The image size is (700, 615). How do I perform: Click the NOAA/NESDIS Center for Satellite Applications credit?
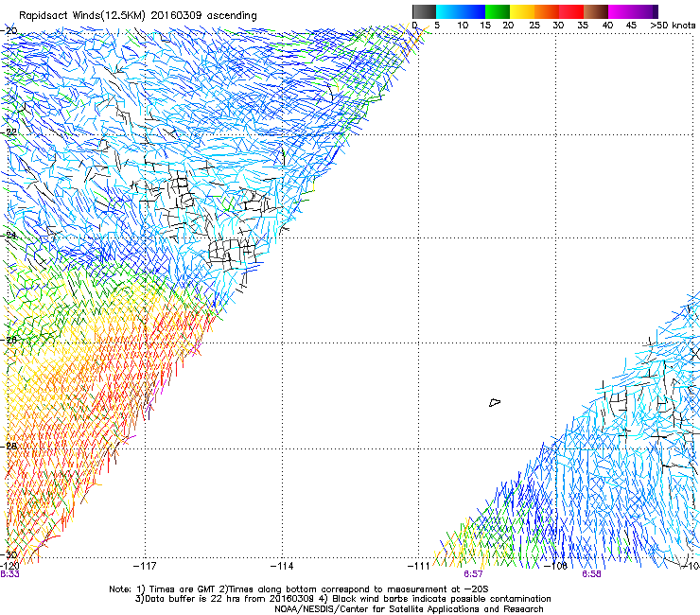click(409, 609)
